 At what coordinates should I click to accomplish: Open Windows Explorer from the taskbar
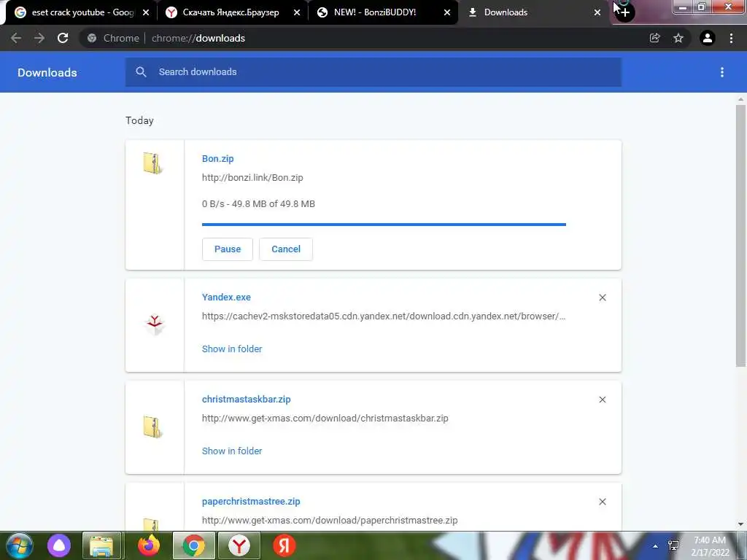(101, 545)
